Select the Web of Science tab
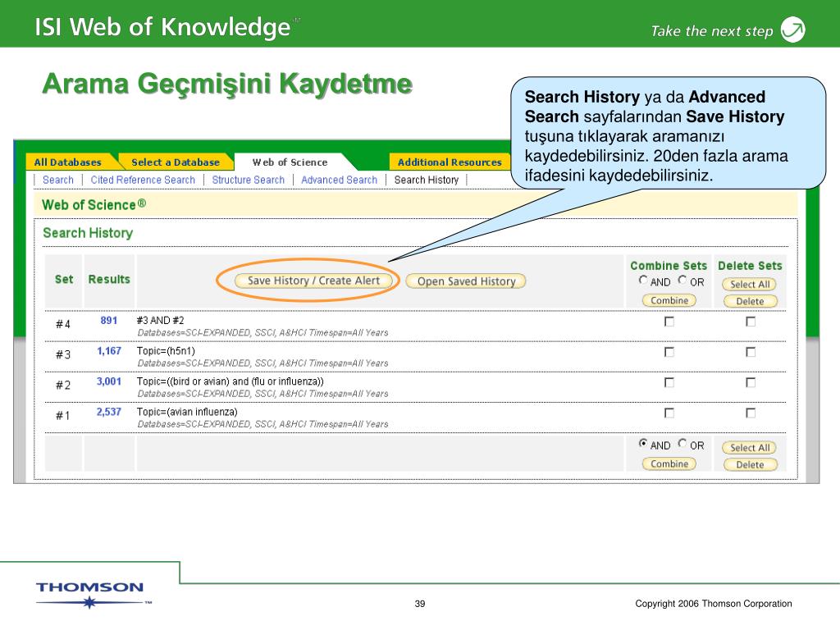This screenshot has height=630, width=840. tap(290, 162)
